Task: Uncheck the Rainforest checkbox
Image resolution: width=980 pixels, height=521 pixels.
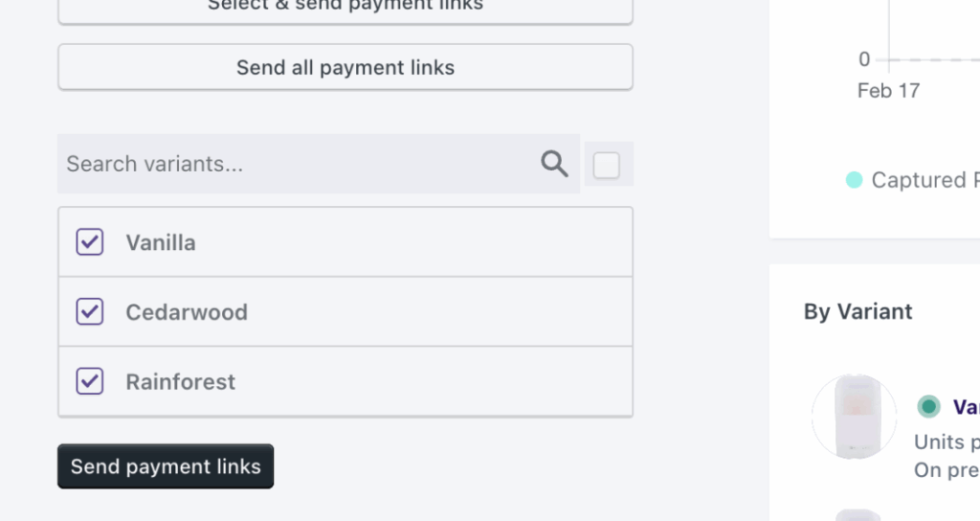Action: [90, 381]
